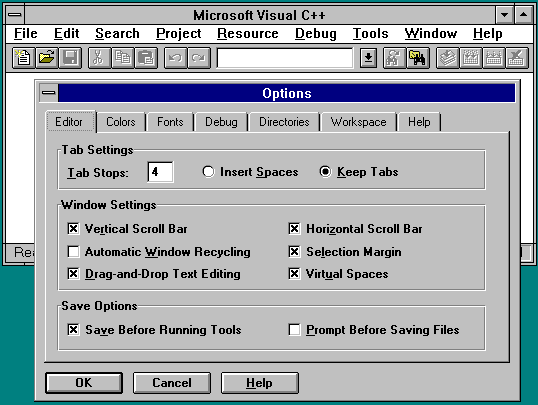Image resolution: width=538 pixels, height=405 pixels.
Task: Toggle the Horizontal Scroll Bar checkbox
Action: pos(294,229)
